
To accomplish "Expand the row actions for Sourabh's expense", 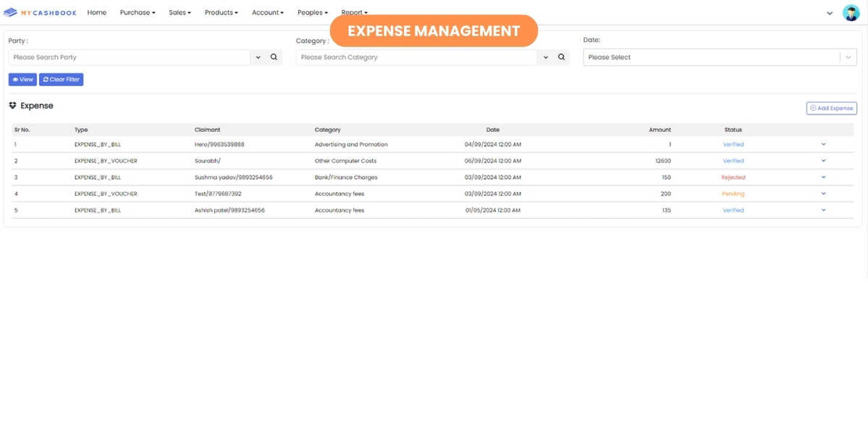I will point(823,160).
